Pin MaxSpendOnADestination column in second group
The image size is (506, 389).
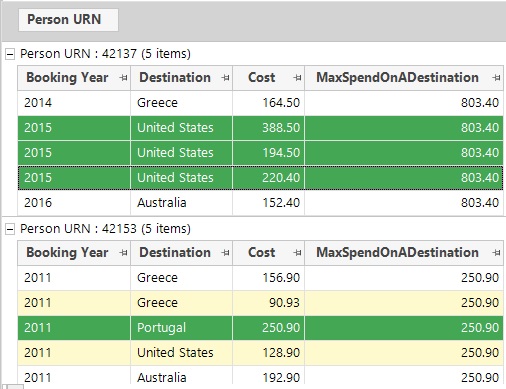coord(496,253)
